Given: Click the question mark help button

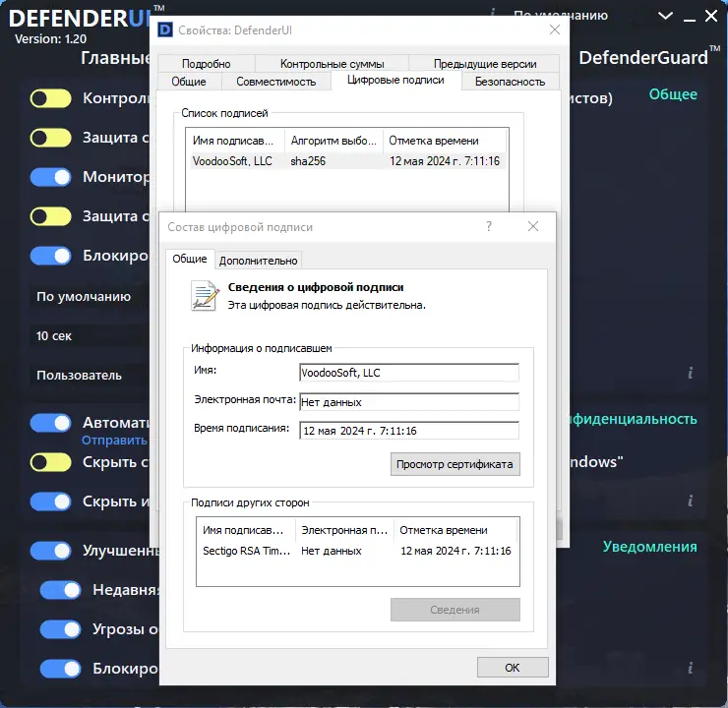Looking at the screenshot, I should [488, 226].
